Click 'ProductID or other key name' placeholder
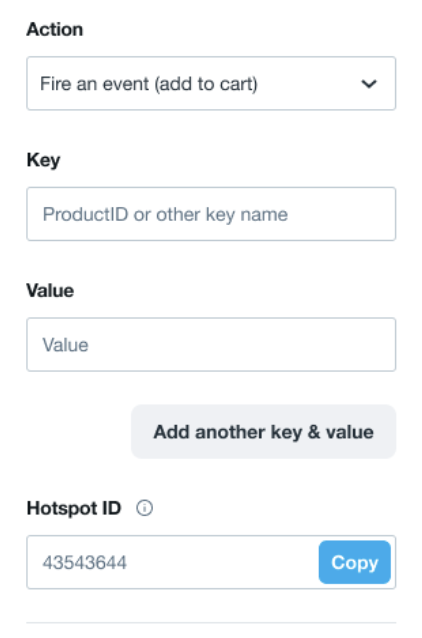Viewport: 422px width, 638px height. click(x=165, y=214)
